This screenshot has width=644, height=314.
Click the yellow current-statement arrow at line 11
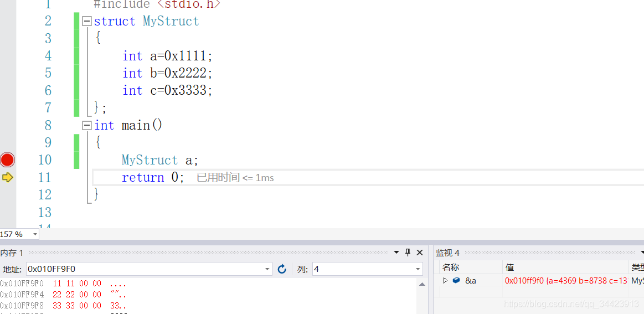click(7, 178)
